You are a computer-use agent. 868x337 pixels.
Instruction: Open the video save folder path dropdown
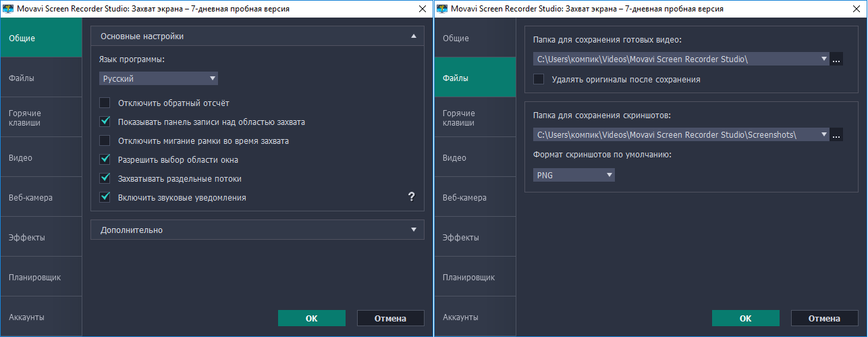pyautogui.click(x=824, y=59)
